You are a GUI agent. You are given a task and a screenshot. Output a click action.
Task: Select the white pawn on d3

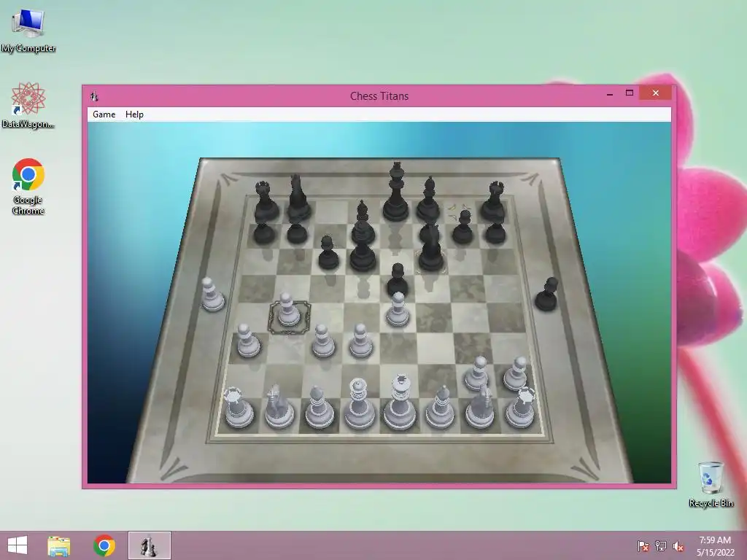pyautogui.click(x=360, y=341)
